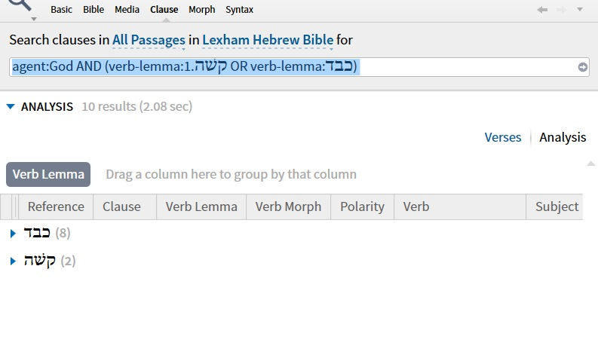Viewport: 598px width, 364px height.
Task: Open the search type dropdown under magnifier
Action: [x=34, y=17]
